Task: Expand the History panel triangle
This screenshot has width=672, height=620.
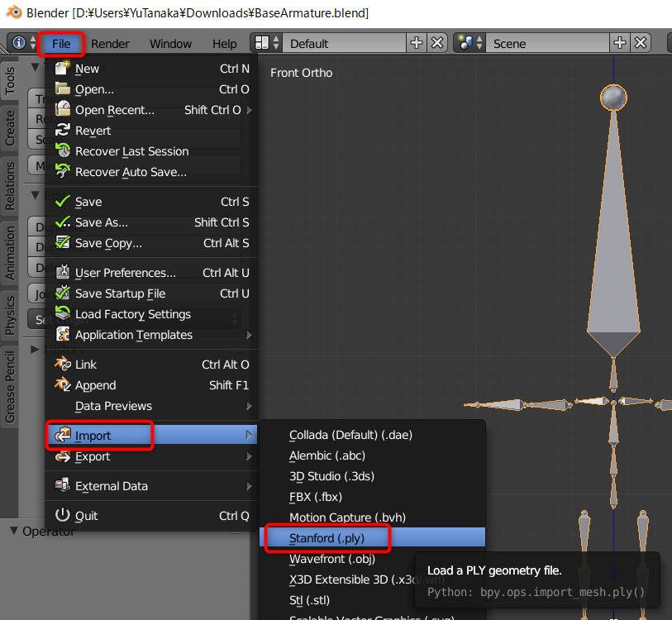Action: tap(35, 350)
